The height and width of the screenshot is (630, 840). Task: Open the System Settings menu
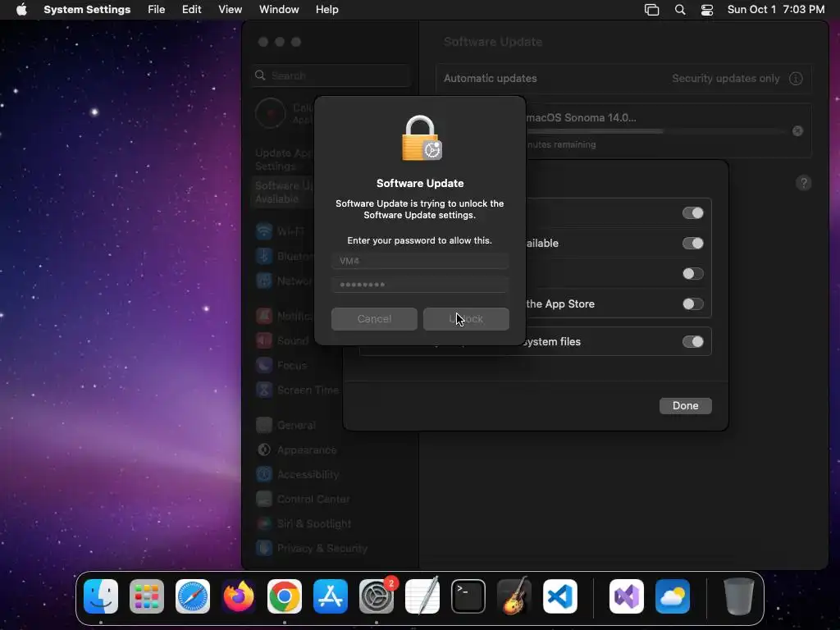[x=87, y=10]
